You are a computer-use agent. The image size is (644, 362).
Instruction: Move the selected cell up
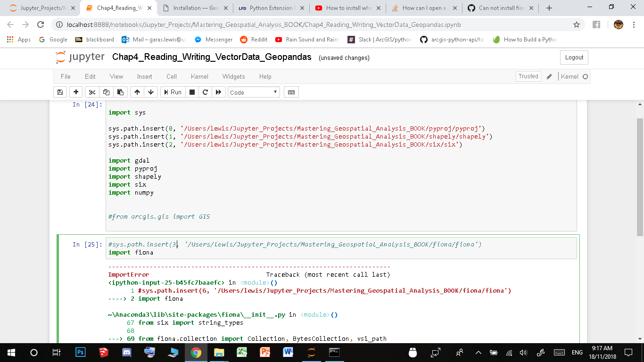(x=137, y=92)
